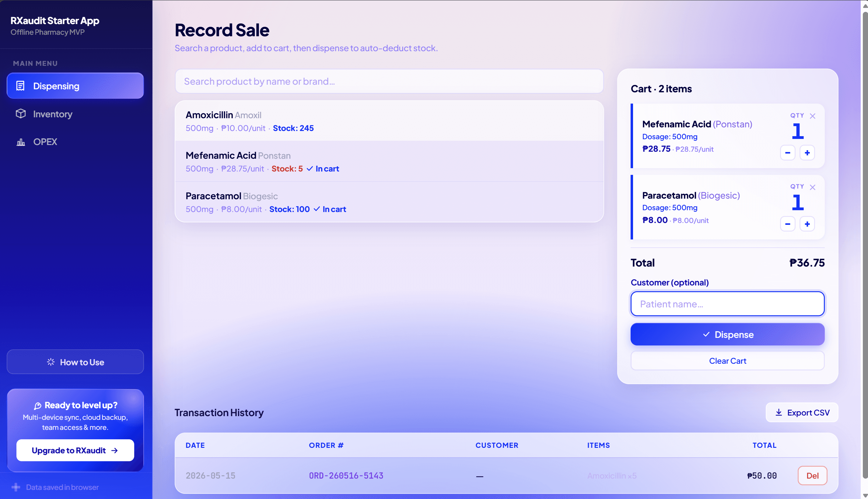This screenshot has width=868, height=499.
Task: Export transaction history as CSV
Action: (802, 412)
